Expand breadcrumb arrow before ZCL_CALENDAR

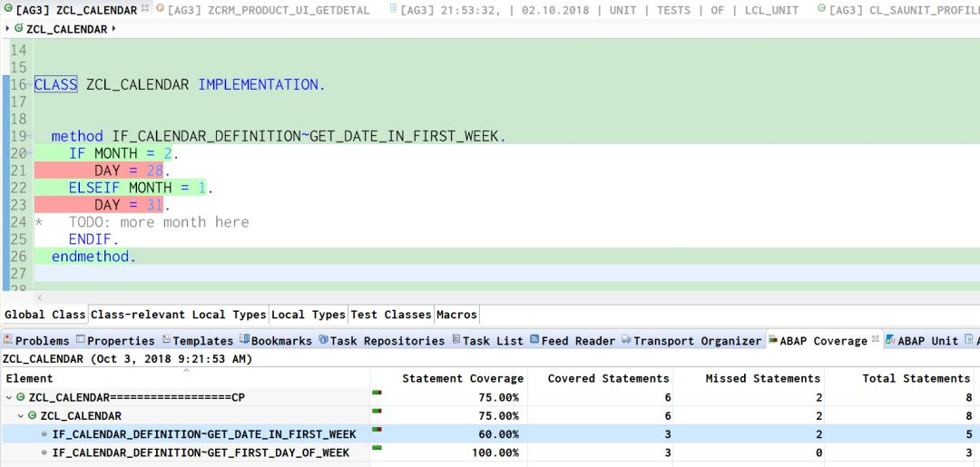(x=7, y=29)
